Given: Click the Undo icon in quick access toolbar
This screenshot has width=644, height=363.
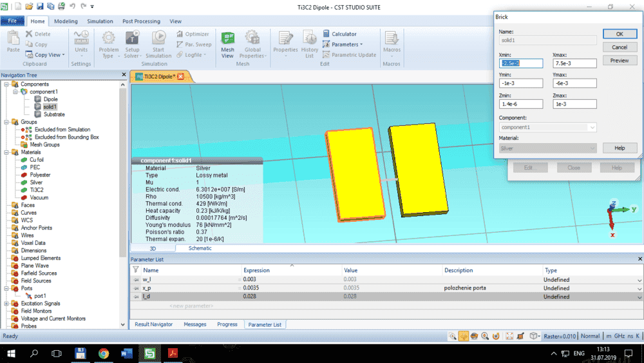Looking at the screenshot, I should [x=72, y=6].
